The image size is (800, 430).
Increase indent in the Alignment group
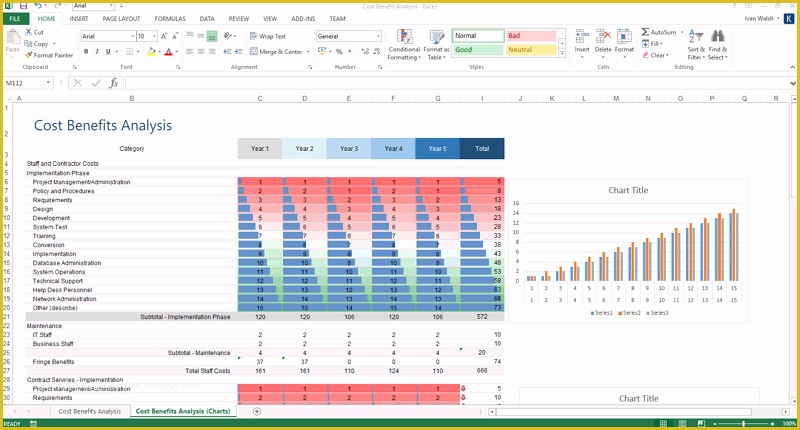238,52
